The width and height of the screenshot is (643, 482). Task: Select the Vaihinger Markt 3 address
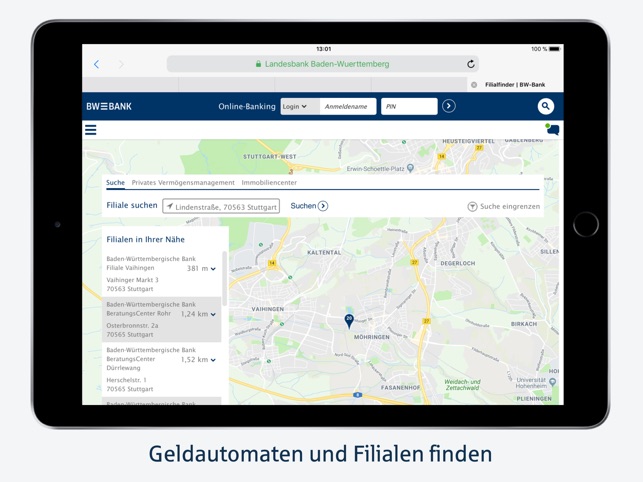coord(132,284)
